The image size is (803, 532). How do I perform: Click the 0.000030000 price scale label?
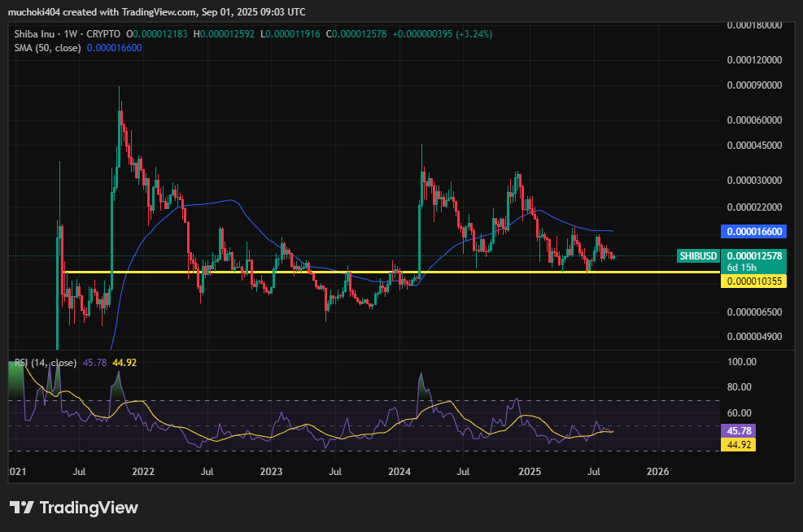(757, 180)
